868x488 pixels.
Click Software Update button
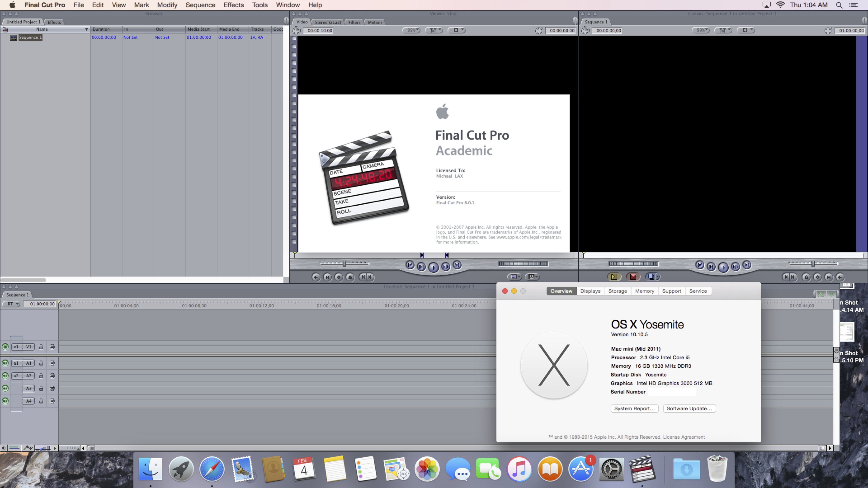689,409
